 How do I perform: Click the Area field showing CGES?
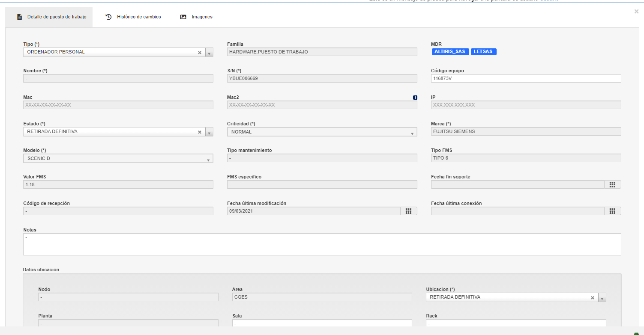pyautogui.click(x=322, y=297)
